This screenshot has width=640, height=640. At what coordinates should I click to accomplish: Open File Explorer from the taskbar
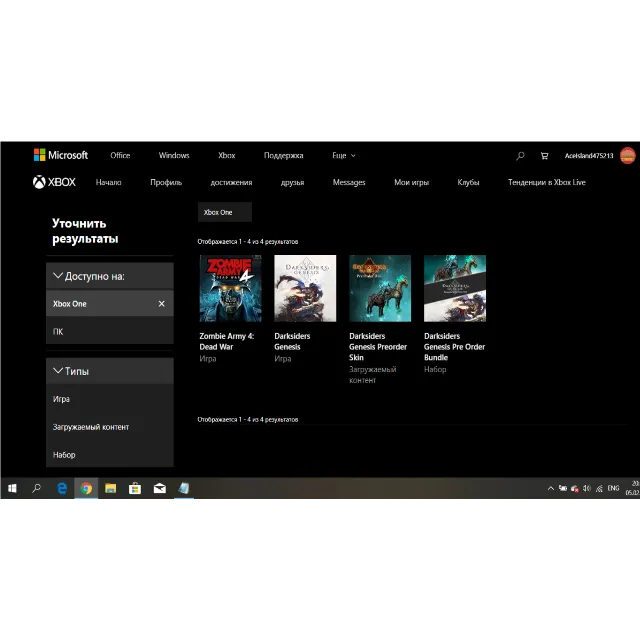[x=111, y=488]
